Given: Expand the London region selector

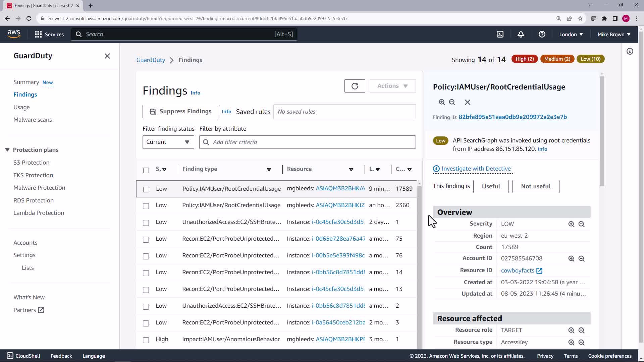Looking at the screenshot, I should (571, 34).
